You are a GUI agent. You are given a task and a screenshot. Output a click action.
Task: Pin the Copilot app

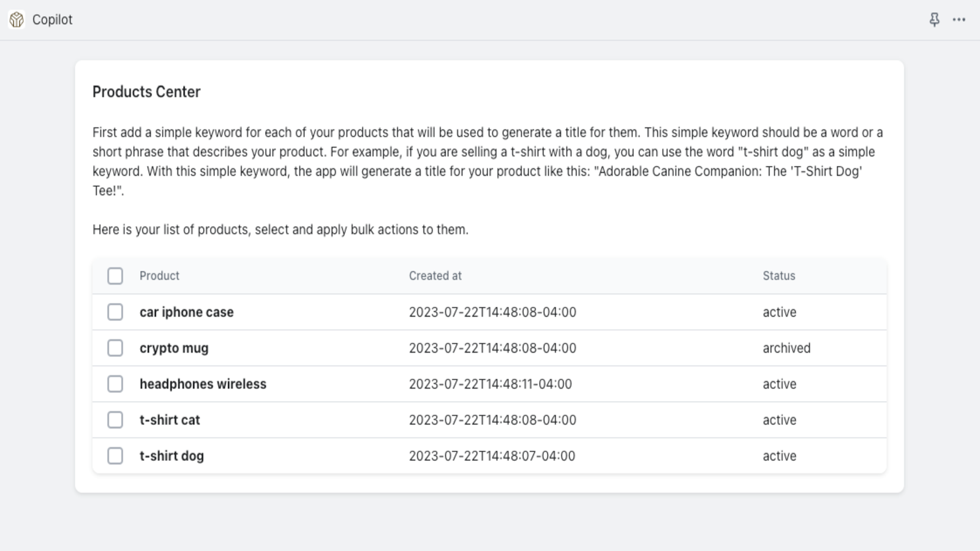pos(934,20)
